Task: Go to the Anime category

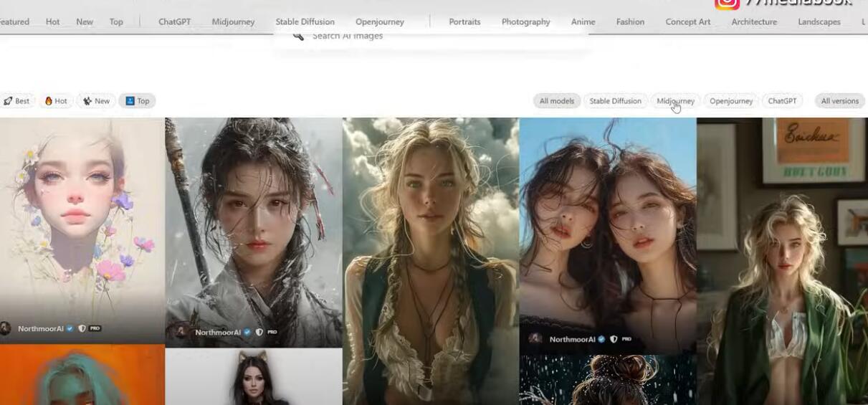Action: coord(583,22)
